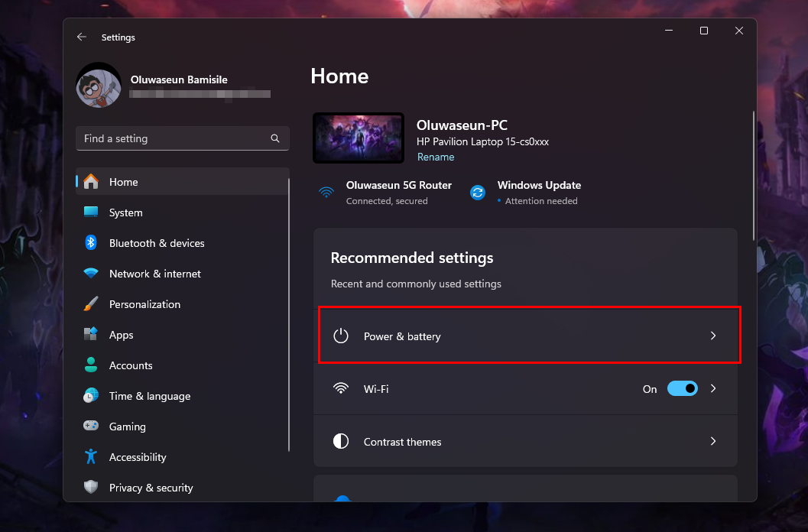
Task: Open the Wi-Fi settings chevron
Action: coord(712,388)
